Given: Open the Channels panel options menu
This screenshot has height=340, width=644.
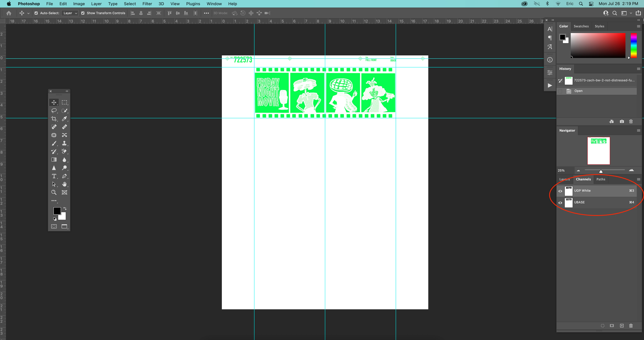Looking at the screenshot, I should [638, 179].
